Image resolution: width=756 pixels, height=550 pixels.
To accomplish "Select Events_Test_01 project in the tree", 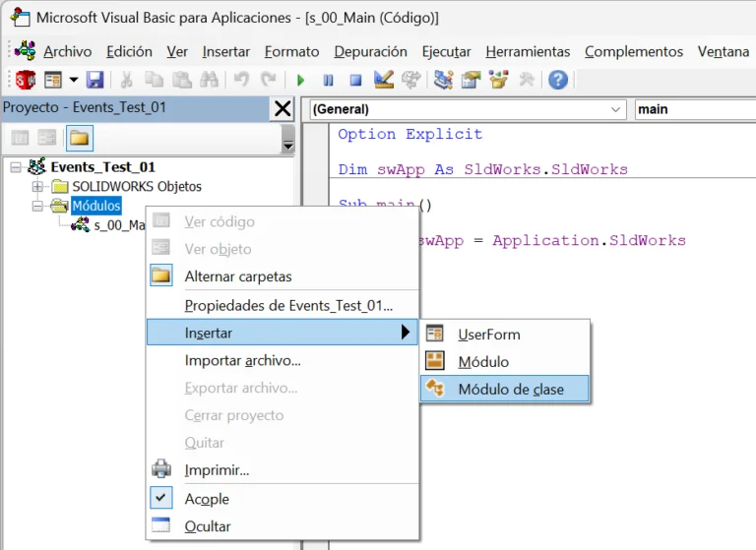I will pos(102,167).
